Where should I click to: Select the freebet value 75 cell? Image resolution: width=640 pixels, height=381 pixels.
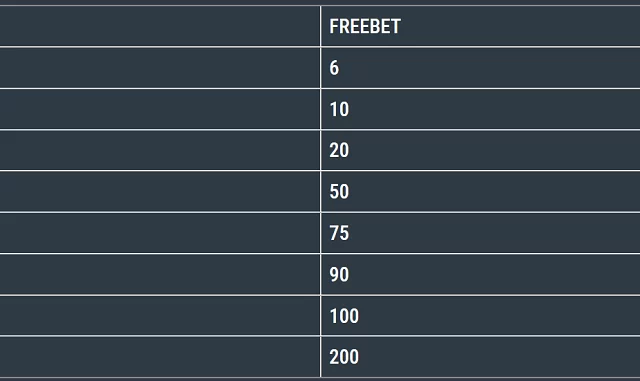coord(480,233)
